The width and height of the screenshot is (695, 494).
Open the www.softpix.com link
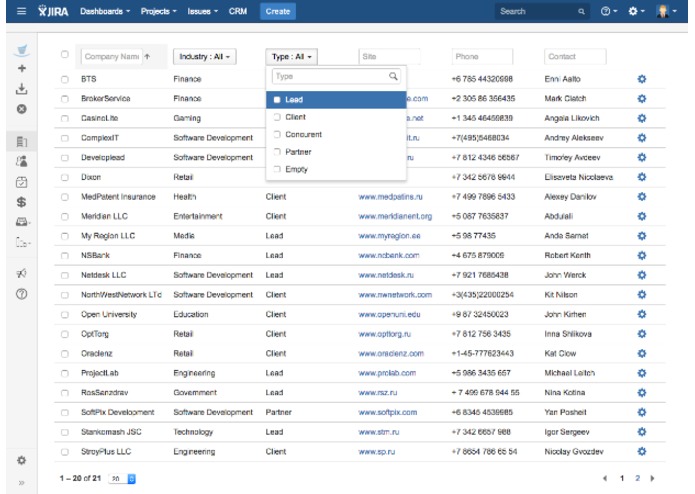click(388, 412)
